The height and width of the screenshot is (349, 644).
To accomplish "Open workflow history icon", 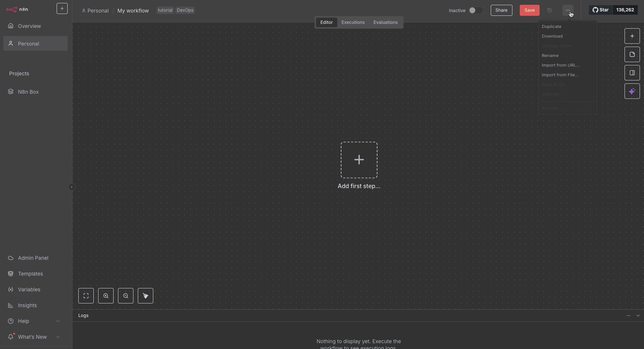I will coord(550,10).
